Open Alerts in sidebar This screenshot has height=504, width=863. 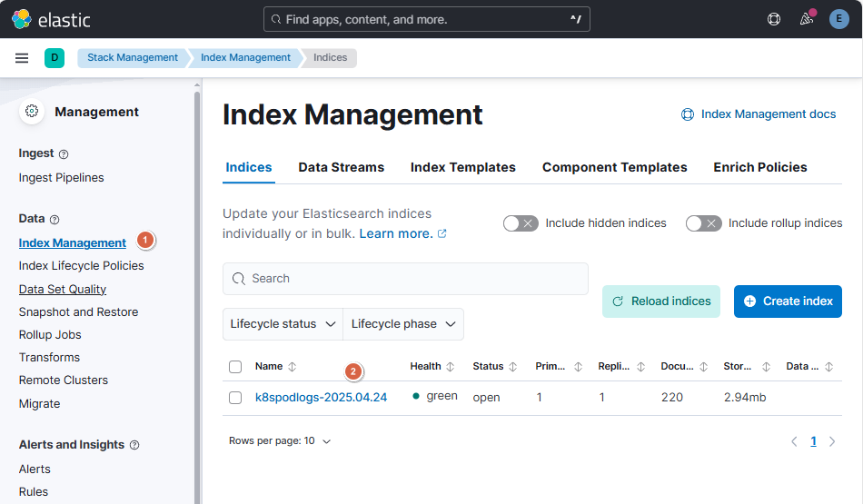pos(35,469)
